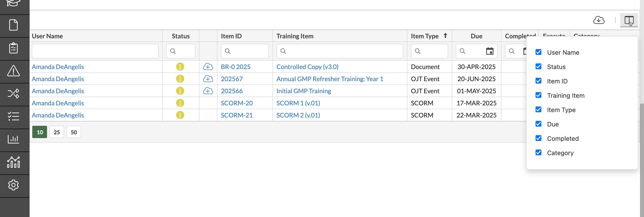644x217 pixels.
Task: Open the documents sidebar icon
Action: (13, 25)
